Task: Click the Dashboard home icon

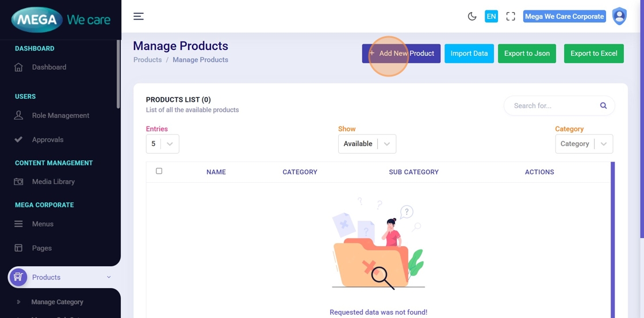Action: click(18, 67)
